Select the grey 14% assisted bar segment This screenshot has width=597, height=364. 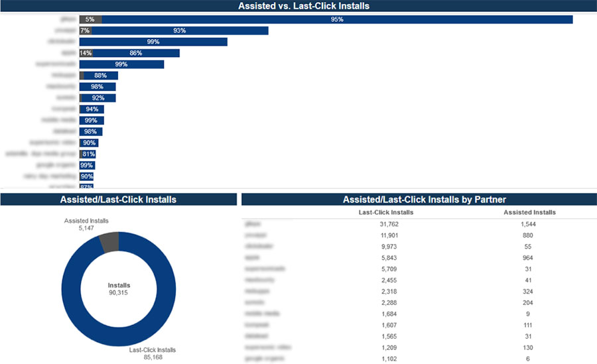click(x=86, y=53)
